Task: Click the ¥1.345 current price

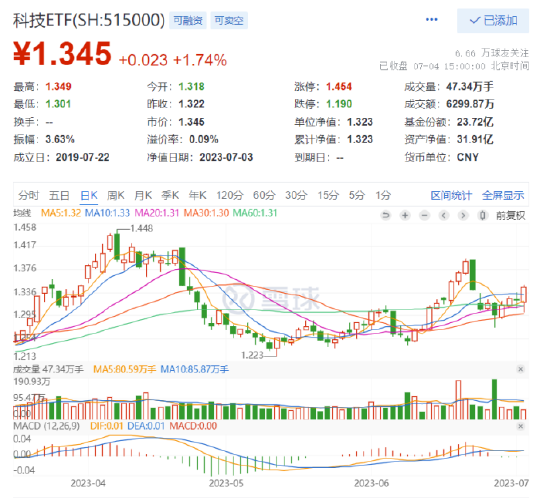Action: [x=62, y=54]
